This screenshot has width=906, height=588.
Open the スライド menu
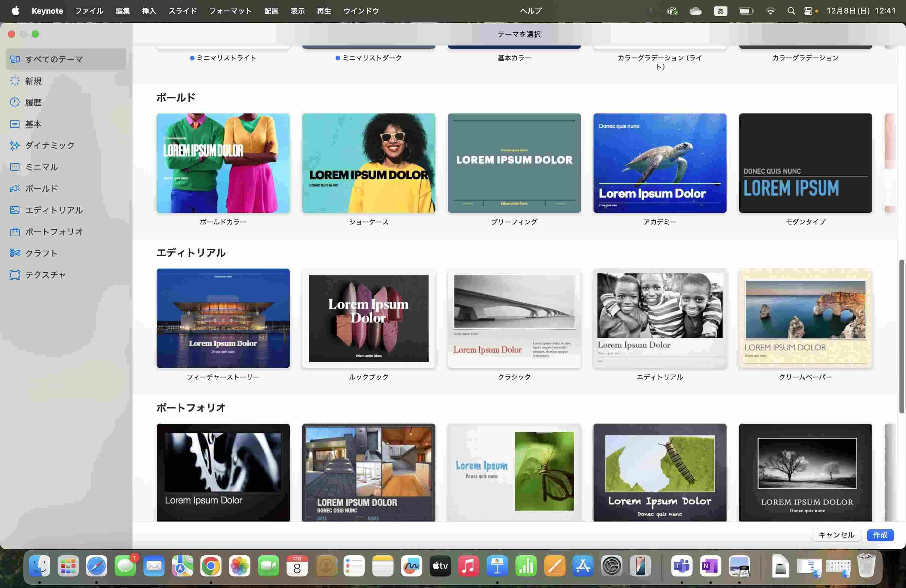coord(182,11)
